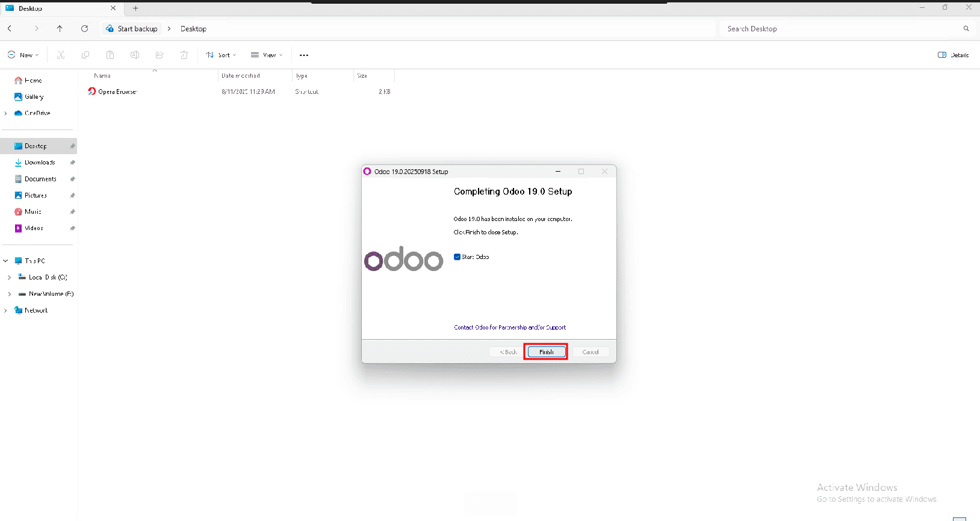Screen dimensions: 980x521
Task: Click the Rename toolbar icon
Action: pos(135,55)
